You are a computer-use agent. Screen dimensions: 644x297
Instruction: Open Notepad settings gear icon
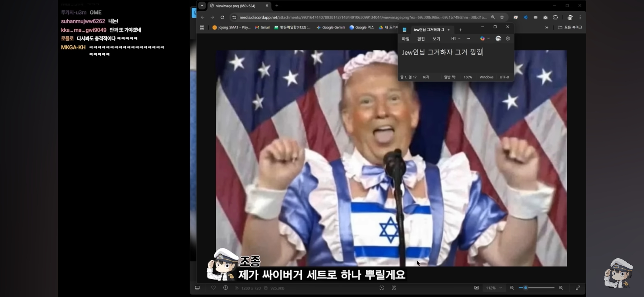508,38
